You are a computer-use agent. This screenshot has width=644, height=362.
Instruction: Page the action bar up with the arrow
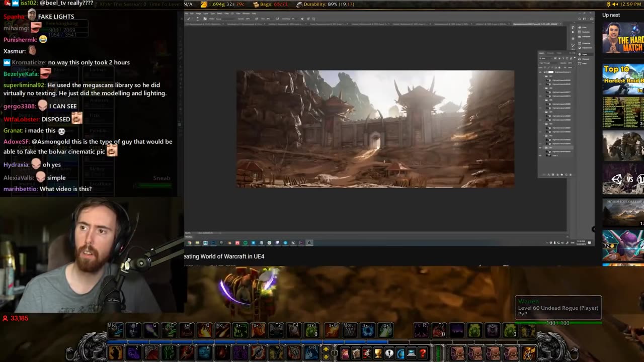pos(326,349)
